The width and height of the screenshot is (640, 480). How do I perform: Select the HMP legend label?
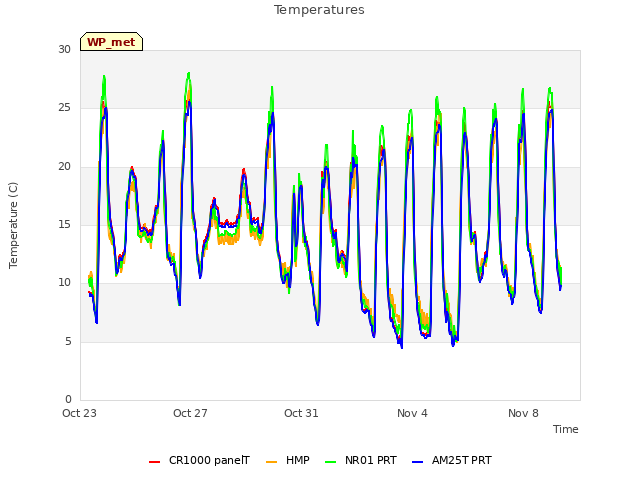pyautogui.click(x=298, y=460)
